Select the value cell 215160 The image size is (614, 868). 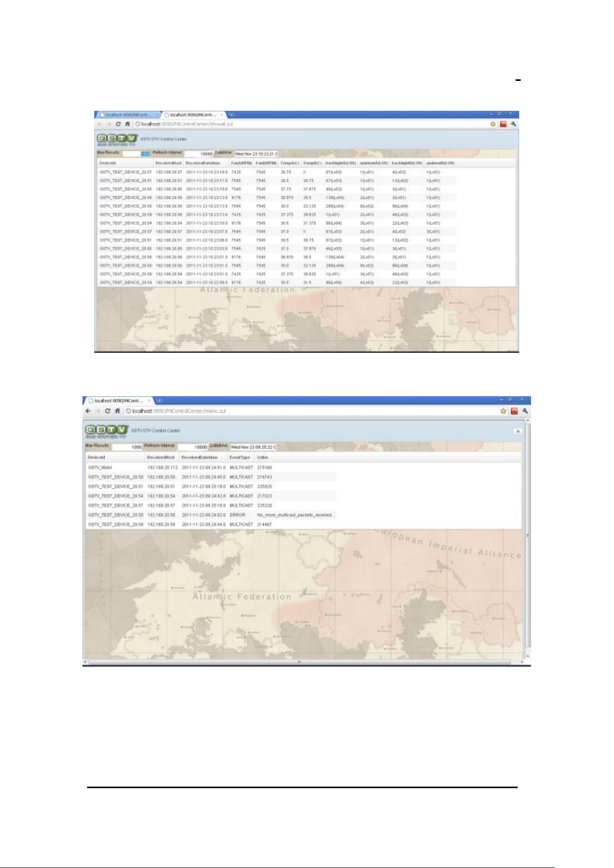pos(265,468)
